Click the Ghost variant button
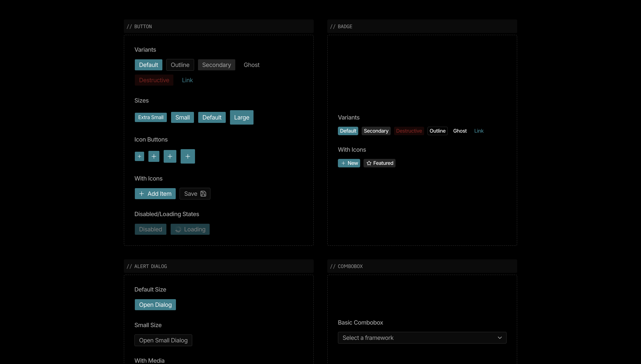641x364 pixels. 252,65
